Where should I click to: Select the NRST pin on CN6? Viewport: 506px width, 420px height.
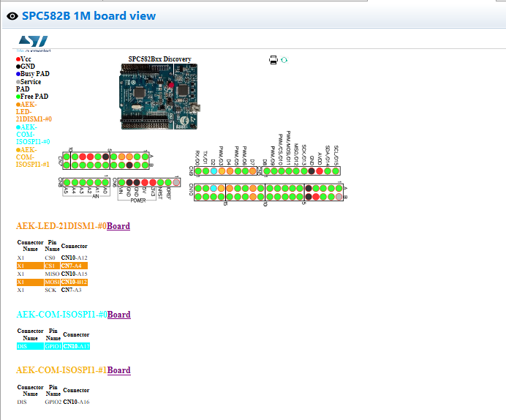(x=160, y=182)
